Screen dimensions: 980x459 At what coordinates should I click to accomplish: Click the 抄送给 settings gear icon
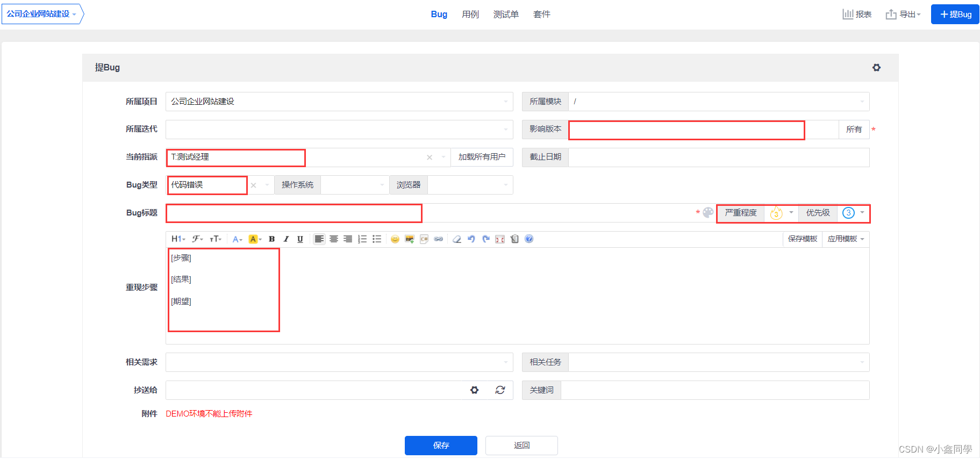coord(474,390)
